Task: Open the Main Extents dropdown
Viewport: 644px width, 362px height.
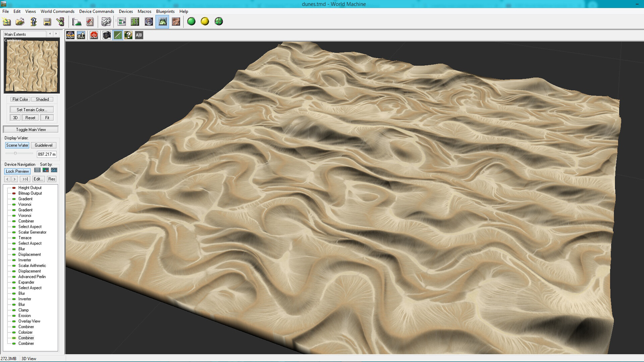Action: click(x=24, y=34)
